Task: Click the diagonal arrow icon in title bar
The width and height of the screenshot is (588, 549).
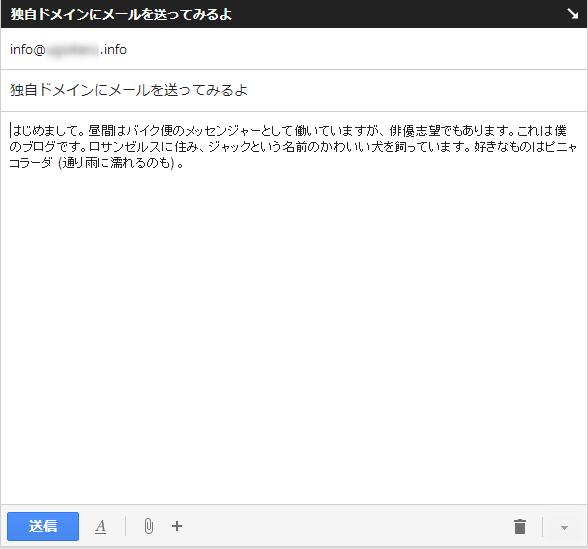Action: click(573, 14)
